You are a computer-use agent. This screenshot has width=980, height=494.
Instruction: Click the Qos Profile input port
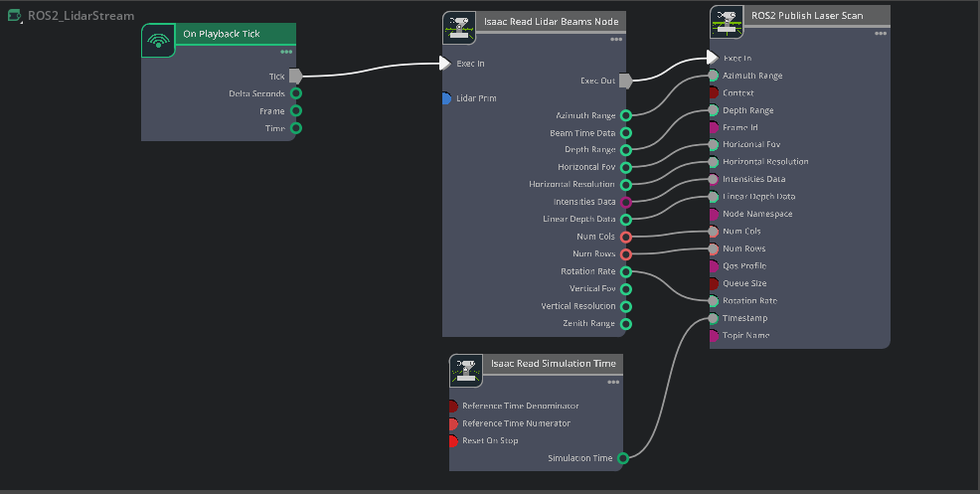pyautogui.click(x=714, y=265)
